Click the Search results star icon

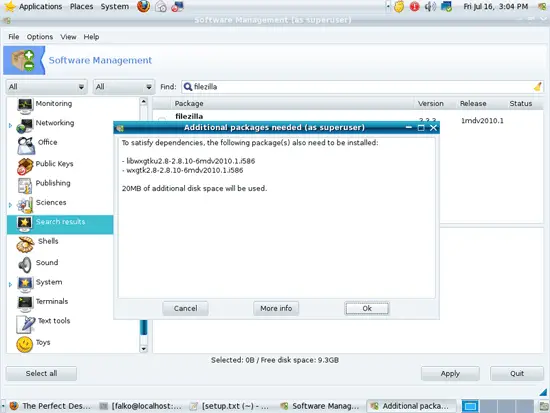25,224
